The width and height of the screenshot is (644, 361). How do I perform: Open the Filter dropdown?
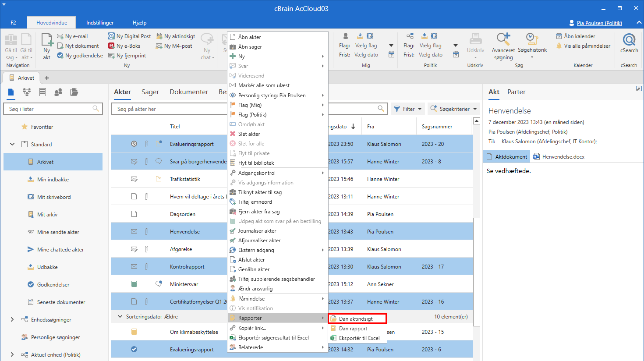click(x=407, y=109)
